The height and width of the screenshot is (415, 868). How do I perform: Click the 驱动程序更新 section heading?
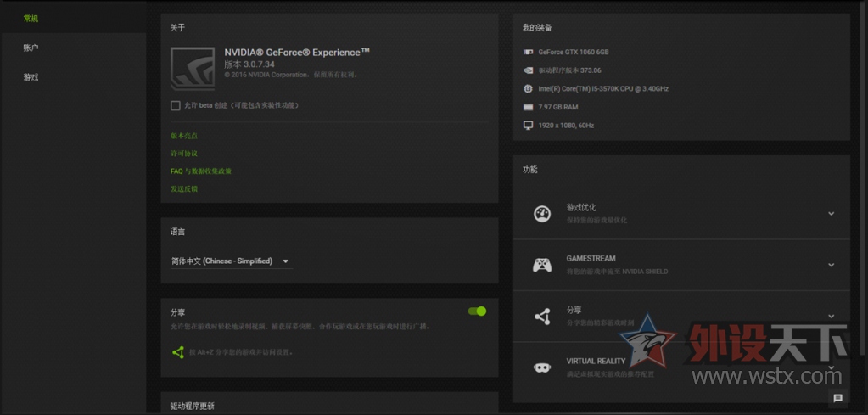(192, 407)
